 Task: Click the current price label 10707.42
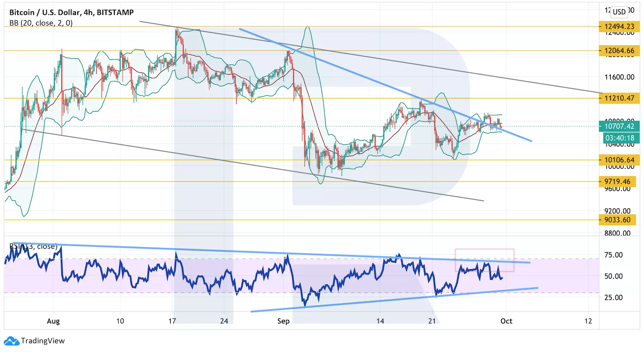(617, 127)
